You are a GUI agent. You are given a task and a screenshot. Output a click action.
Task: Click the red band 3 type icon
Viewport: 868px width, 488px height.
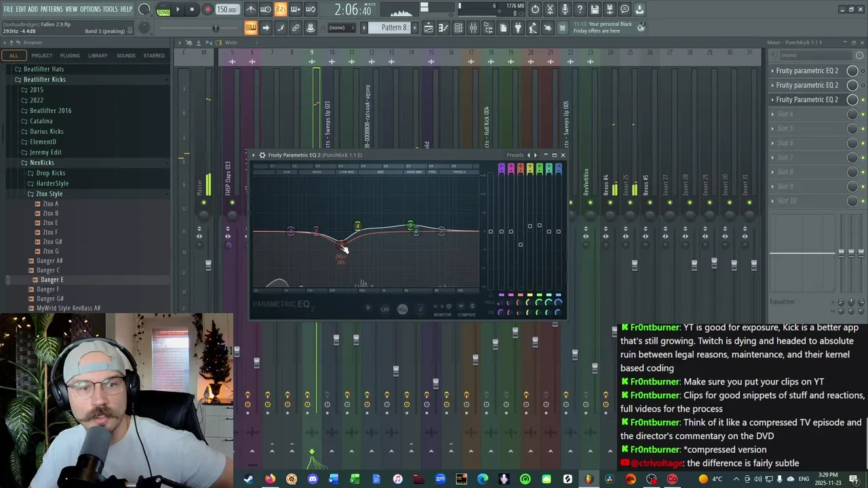click(x=520, y=169)
